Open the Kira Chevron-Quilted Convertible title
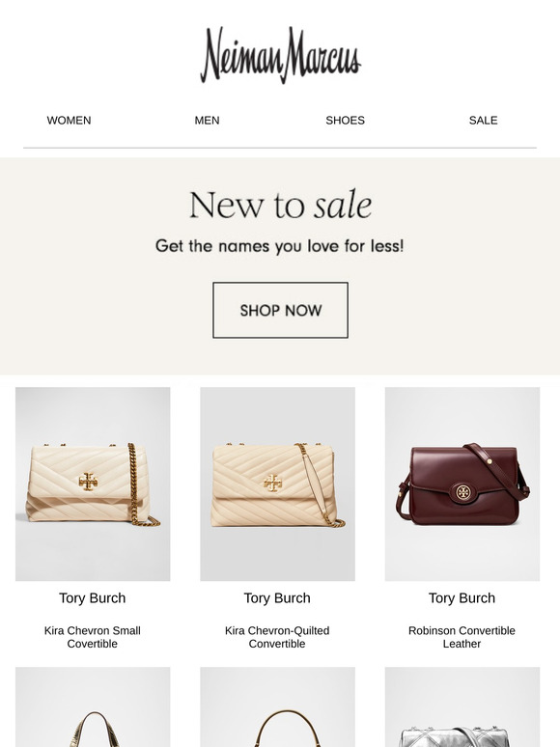The width and height of the screenshot is (560, 747). 277,637
